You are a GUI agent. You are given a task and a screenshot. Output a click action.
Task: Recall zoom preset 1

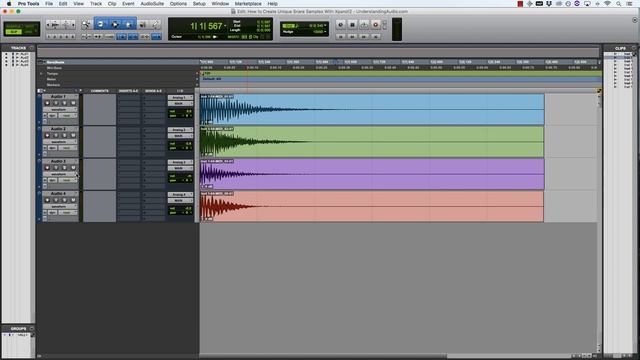tap(49, 37)
